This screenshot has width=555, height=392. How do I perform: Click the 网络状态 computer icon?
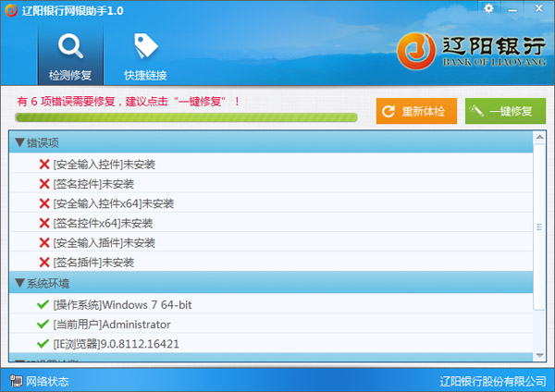click(16, 381)
